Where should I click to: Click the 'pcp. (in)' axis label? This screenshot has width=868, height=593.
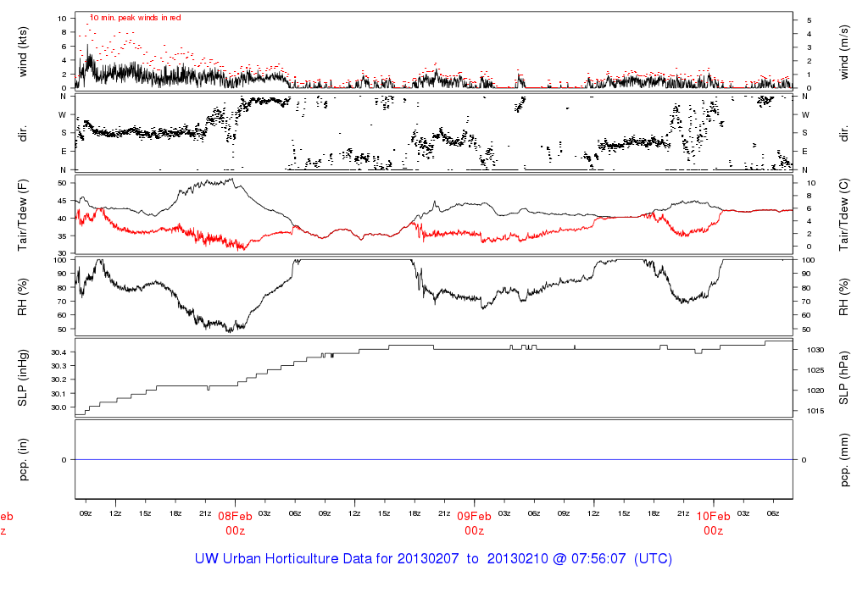(23, 460)
